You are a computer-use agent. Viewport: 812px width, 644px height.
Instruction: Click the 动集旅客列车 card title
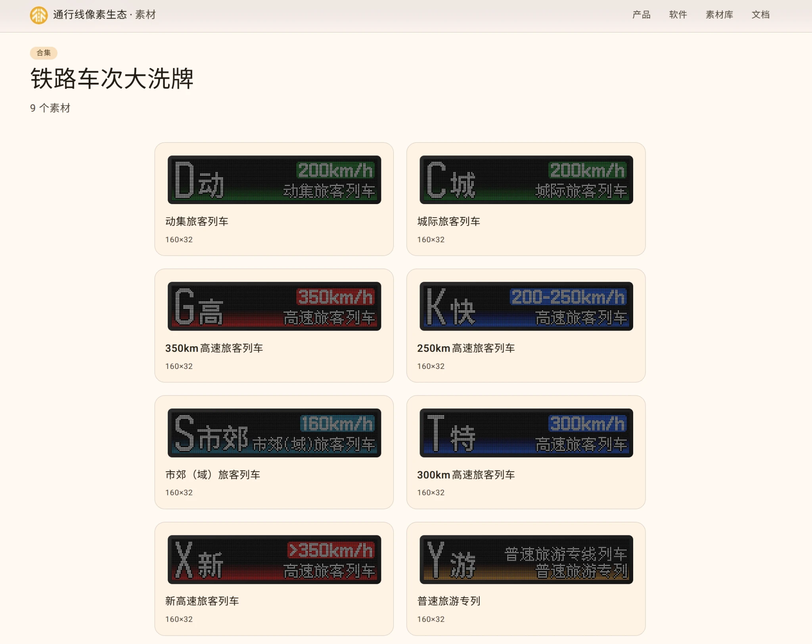tap(197, 222)
